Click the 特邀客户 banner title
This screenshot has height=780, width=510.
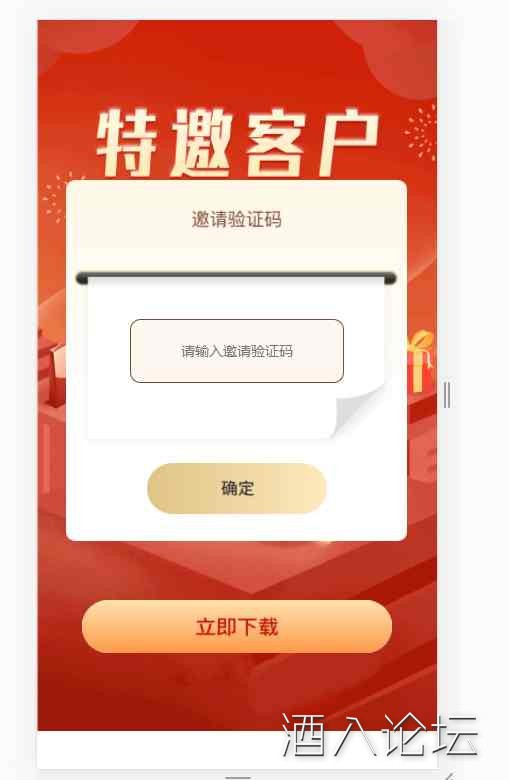point(238,143)
